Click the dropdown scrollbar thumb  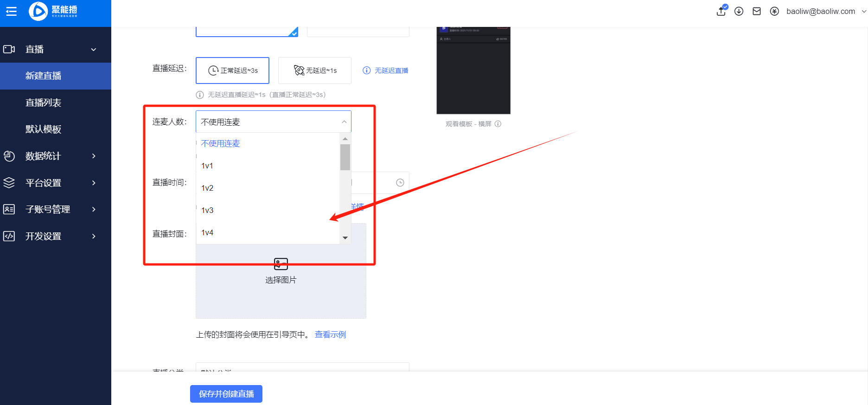pos(345,157)
